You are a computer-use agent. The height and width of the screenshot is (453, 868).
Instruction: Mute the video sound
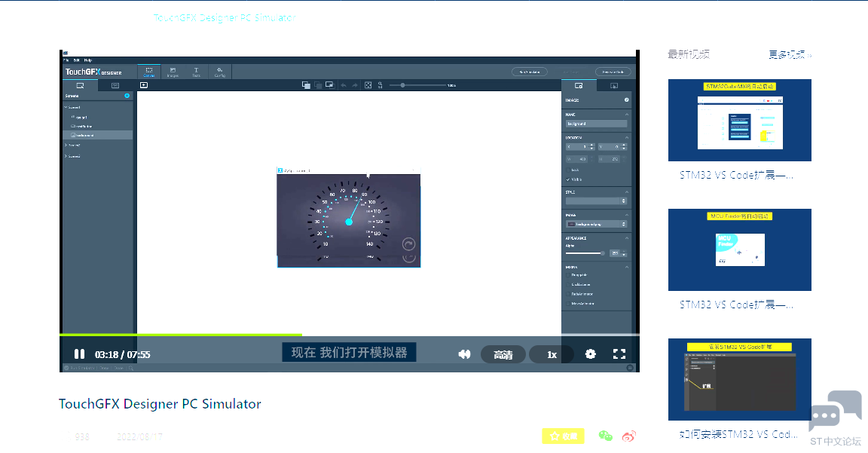[x=464, y=354]
